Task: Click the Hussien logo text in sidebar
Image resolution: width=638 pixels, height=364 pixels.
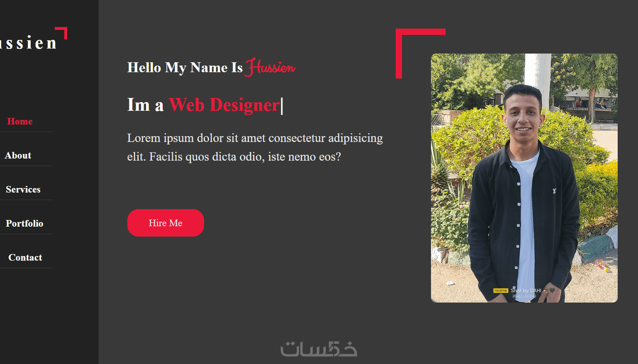Action: [28, 43]
